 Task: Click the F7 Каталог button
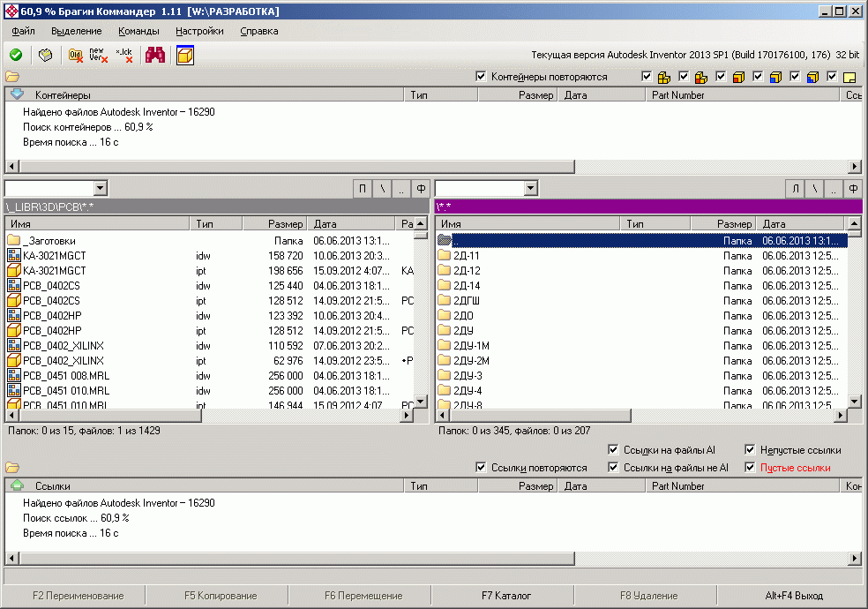(506, 596)
